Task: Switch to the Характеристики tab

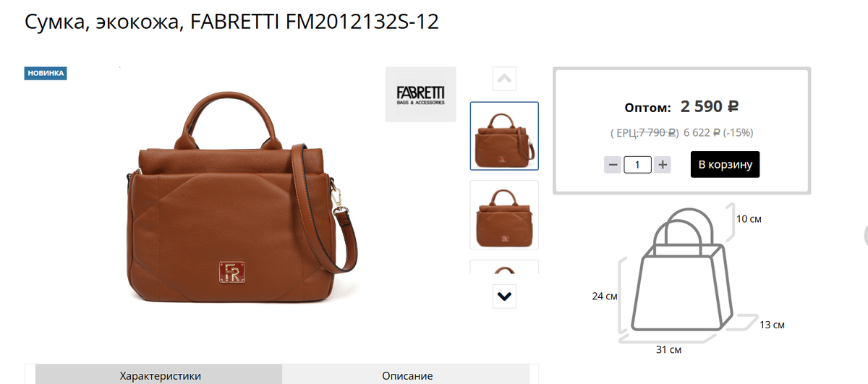Action: click(160, 376)
